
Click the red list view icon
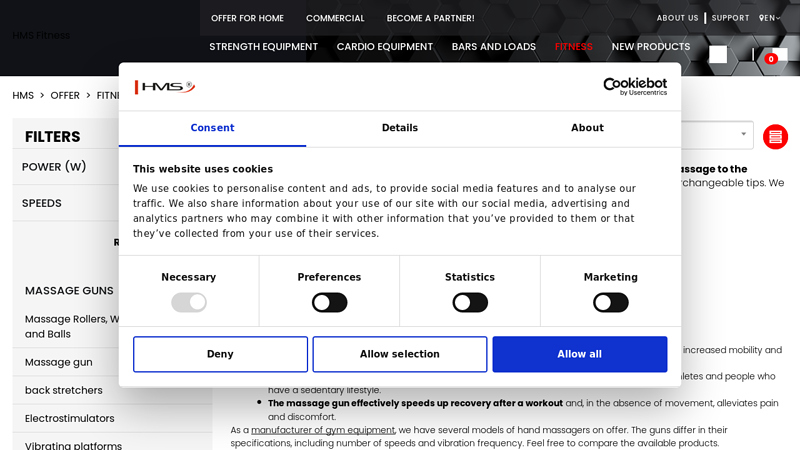(775, 137)
